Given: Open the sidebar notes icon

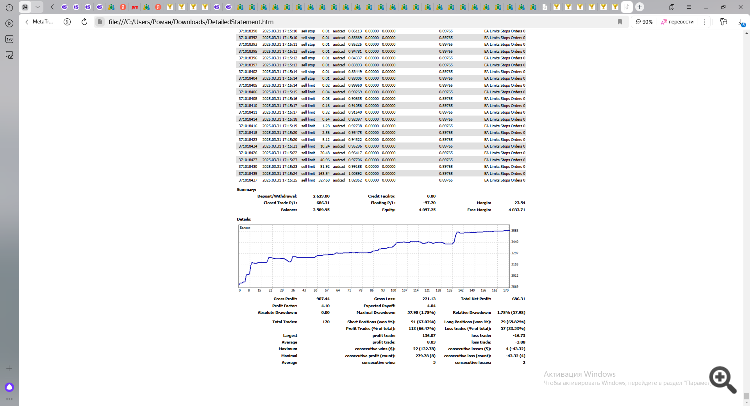Looking at the screenshot, I should pos(9,55).
